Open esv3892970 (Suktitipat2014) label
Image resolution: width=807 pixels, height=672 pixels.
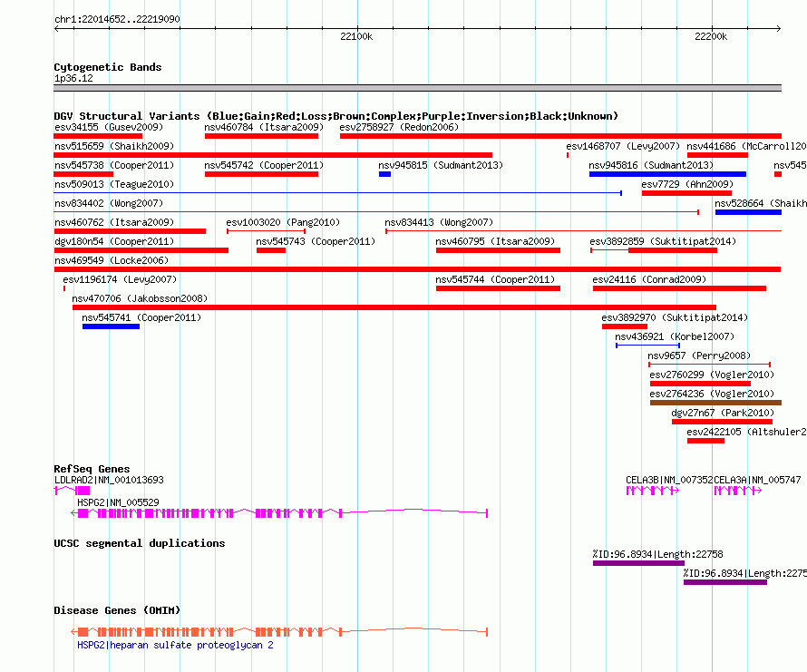click(x=675, y=317)
